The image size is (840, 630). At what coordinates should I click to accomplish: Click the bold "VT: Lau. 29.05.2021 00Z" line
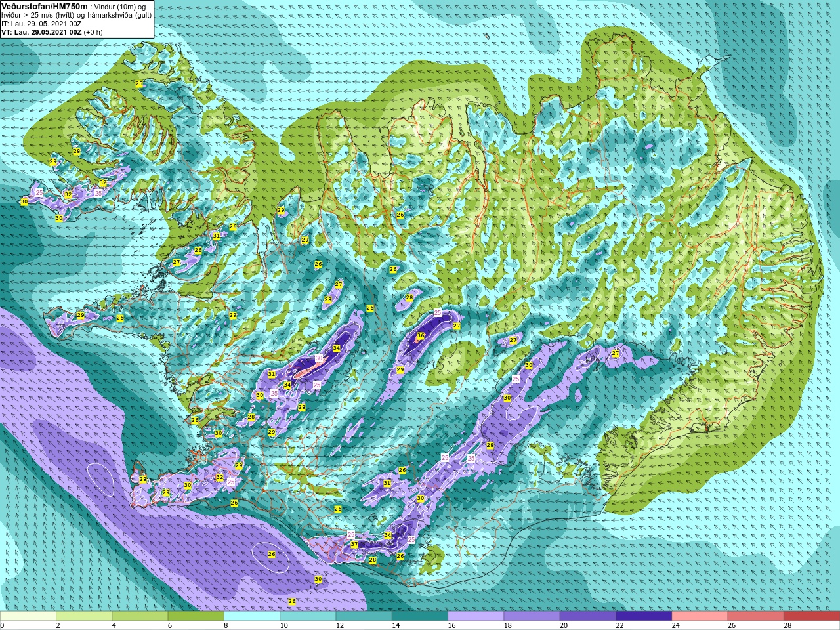coord(41,32)
